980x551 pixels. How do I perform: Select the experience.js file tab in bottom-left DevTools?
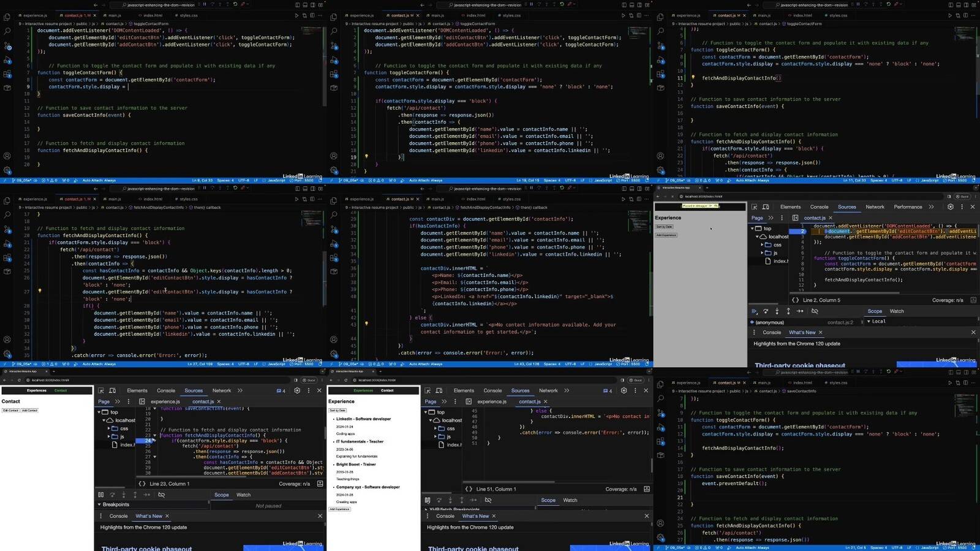(x=165, y=401)
